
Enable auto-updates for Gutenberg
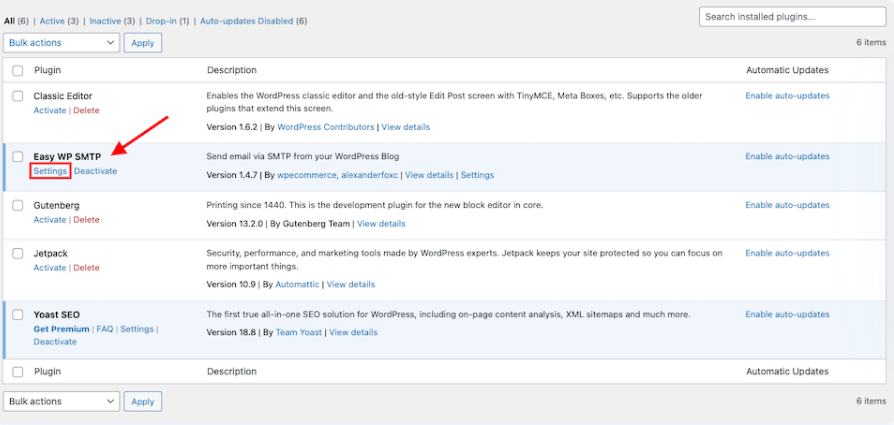click(787, 205)
